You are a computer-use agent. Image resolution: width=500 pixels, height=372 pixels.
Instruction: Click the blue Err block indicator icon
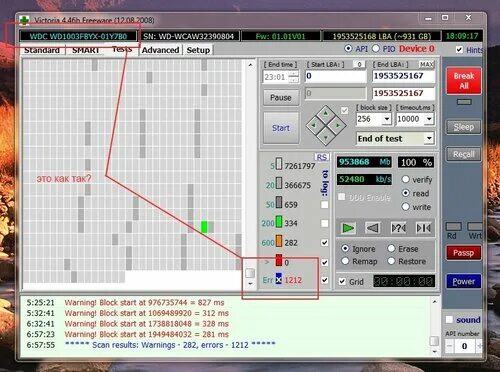point(279,279)
